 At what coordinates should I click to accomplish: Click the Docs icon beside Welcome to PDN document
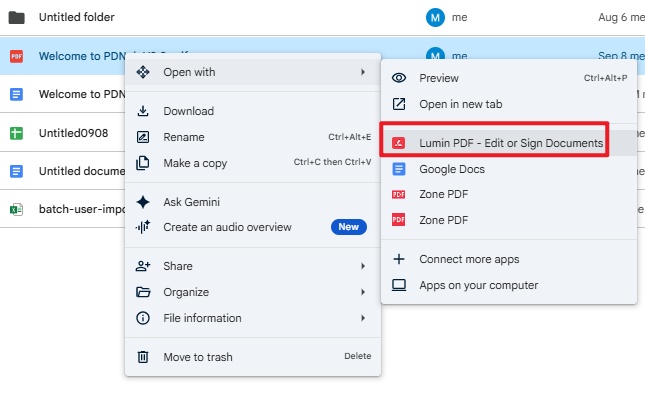(x=16, y=95)
